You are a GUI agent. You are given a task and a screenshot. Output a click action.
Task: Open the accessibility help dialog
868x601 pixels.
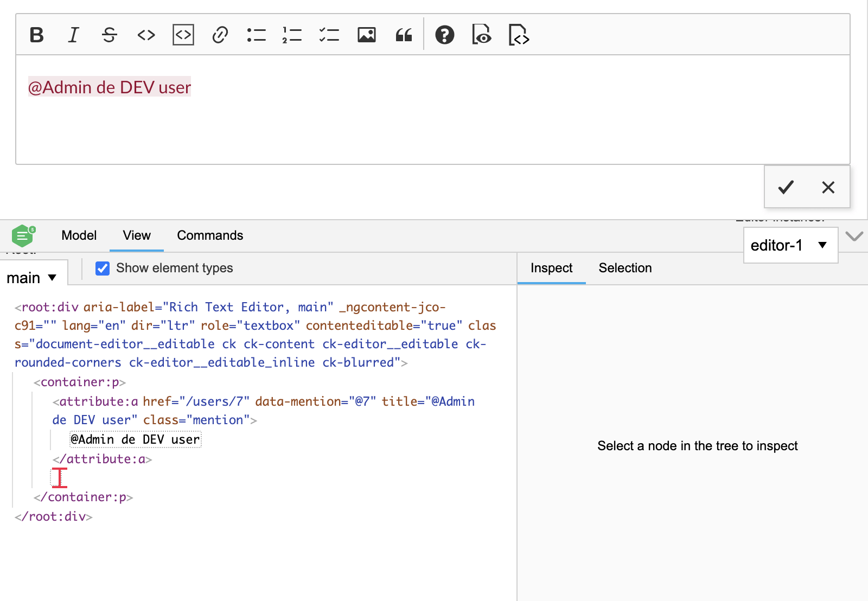tap(445, 35)
